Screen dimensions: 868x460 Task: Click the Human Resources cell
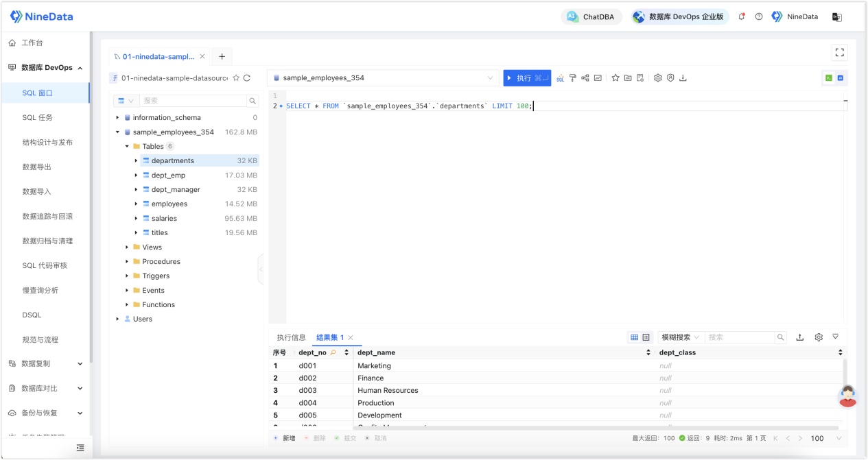(388, 391)
